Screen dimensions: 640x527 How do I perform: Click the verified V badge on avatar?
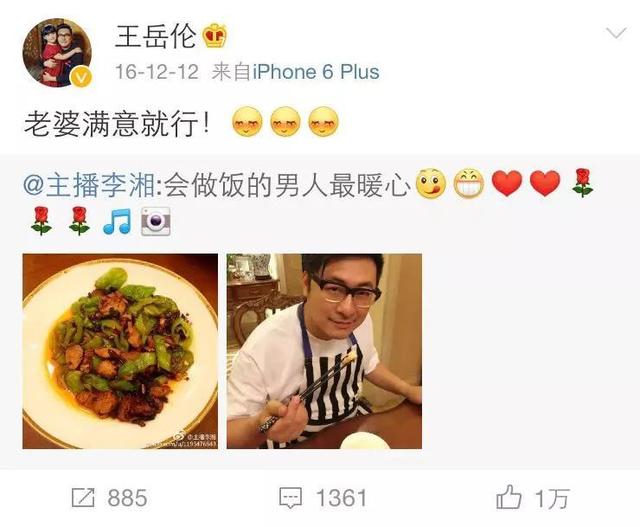tap(82, 76)
